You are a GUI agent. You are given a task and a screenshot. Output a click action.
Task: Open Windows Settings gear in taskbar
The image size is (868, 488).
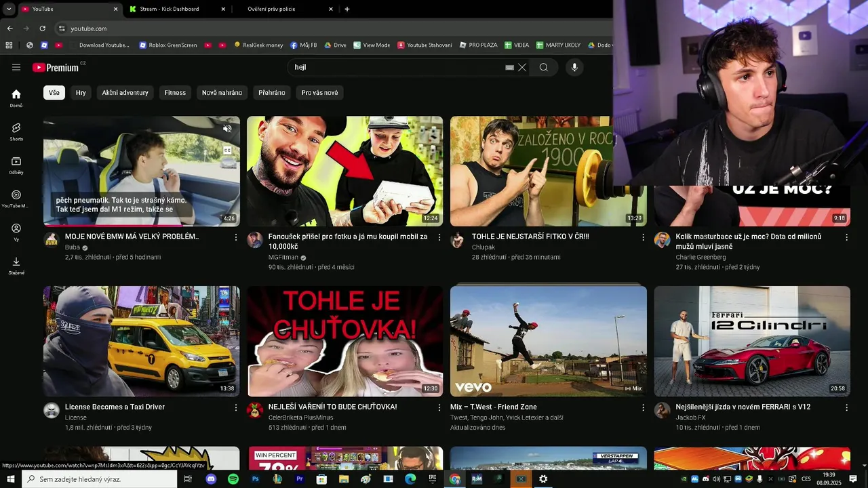point(543,479)
